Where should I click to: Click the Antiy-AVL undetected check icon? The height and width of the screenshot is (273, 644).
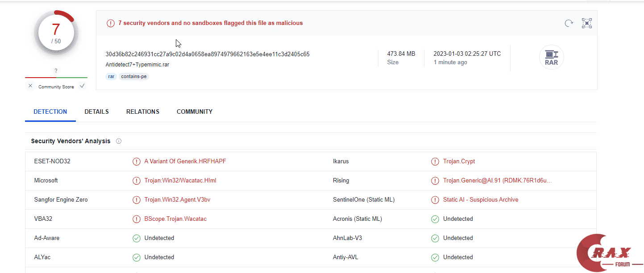pyautogui.click(x=435, y=257)
